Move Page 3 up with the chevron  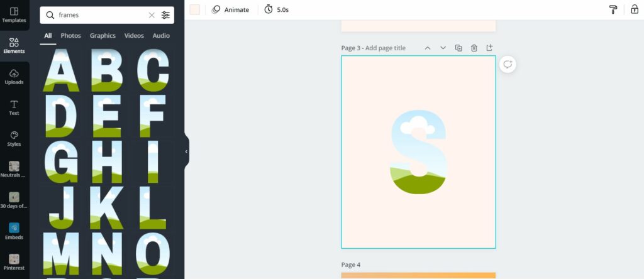coord(428,48)
